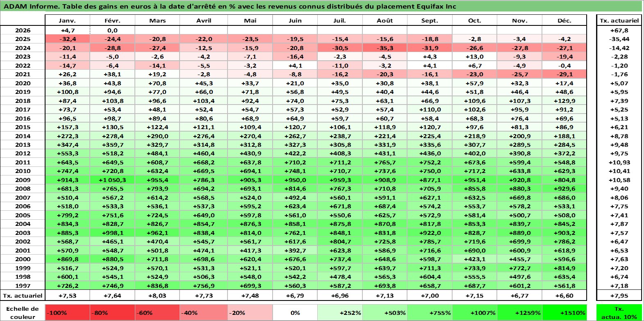Select the Déc. column header
644x321 pixels.
click(564, 20)
